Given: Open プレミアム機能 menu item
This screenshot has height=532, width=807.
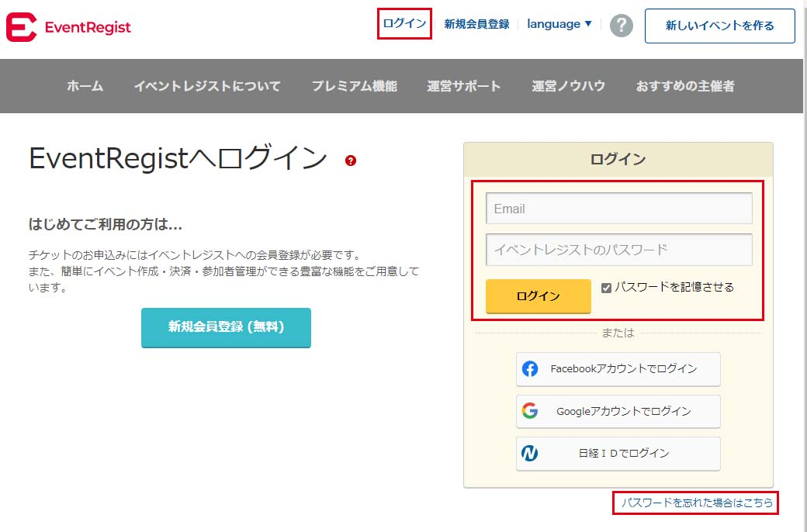Looking at the screenshot, I should [x=354, y=86].
